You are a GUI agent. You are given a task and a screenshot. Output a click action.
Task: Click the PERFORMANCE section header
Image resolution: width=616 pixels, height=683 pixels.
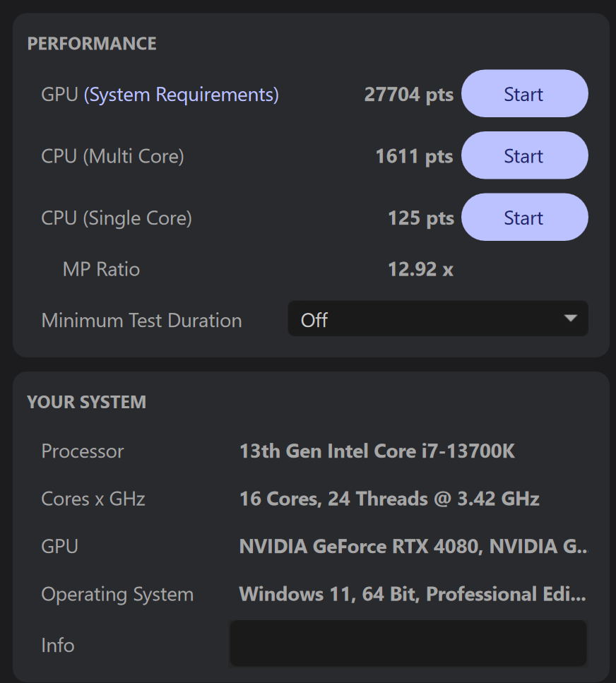(92, 43)
